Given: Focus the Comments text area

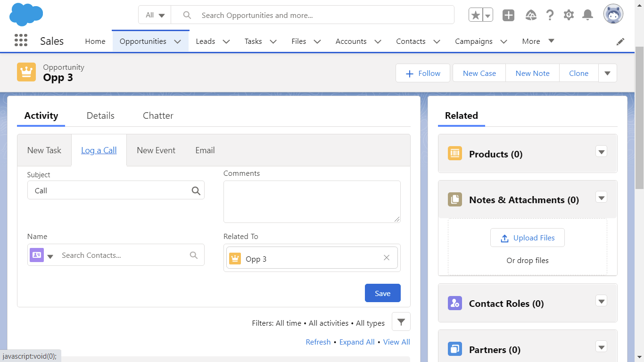Looking at the screenshot, I should coord(312,202).
